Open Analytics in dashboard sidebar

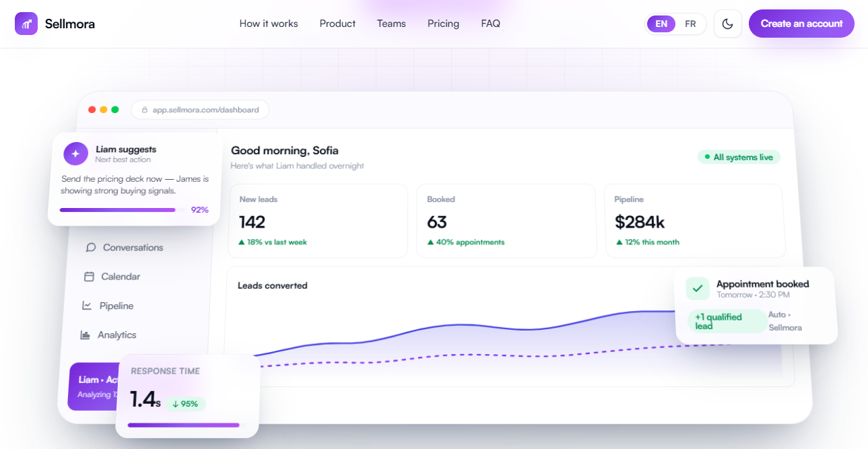pos(108,335)
